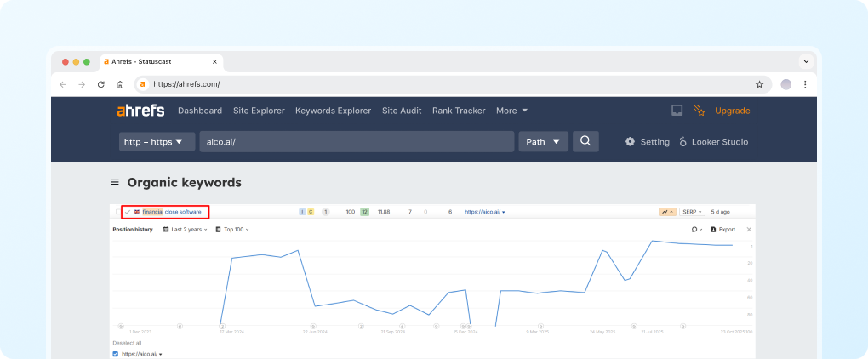868x359 pixels.
Task: Expand the http + https protocol dropdown
Action: pos(157,142)
